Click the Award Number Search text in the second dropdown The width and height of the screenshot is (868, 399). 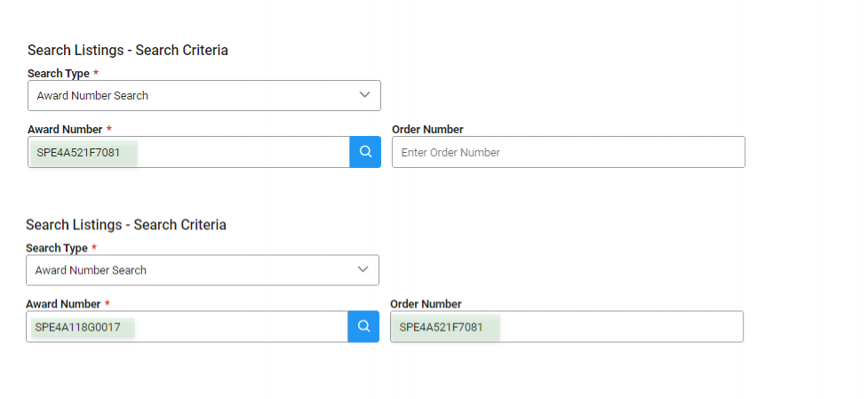91,269
